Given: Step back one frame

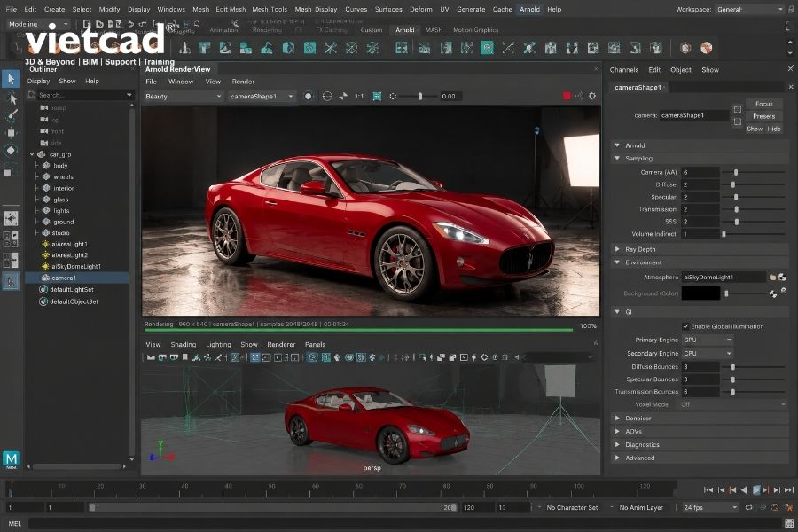Looking at the screenshot, I should [x=721, y=489].
